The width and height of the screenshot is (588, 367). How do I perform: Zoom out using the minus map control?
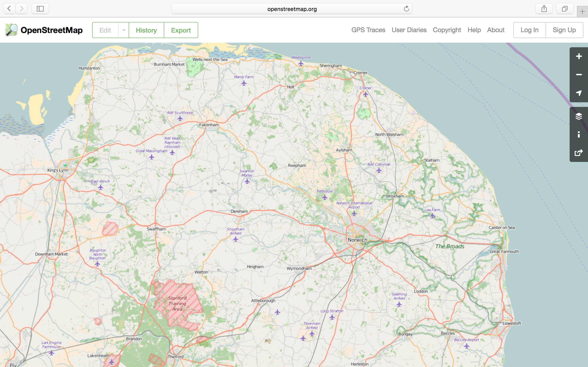pyautogui.click(x=579, y=75)
